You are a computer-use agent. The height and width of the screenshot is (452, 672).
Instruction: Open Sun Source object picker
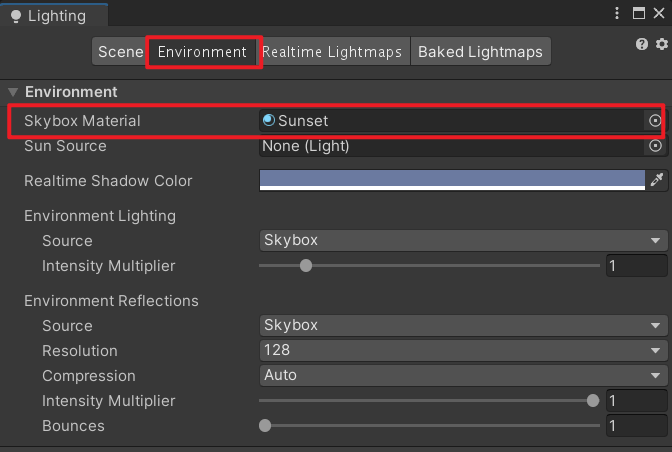click(x=655, y=146)
